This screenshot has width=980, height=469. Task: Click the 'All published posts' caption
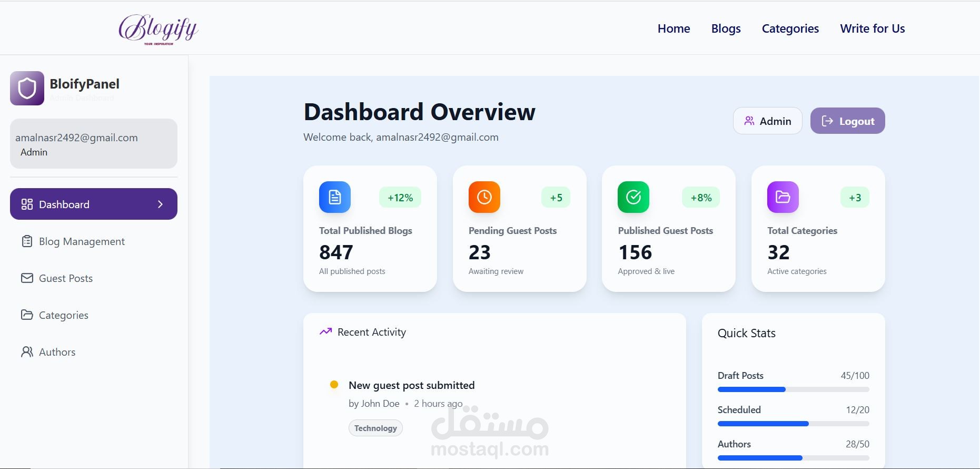point(352,271)
